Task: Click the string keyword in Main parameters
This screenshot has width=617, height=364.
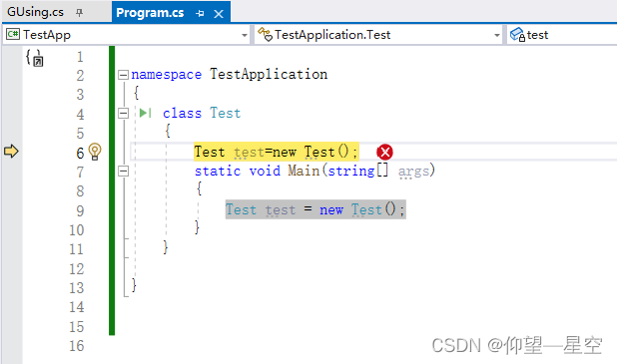Action: pos(351,171)
